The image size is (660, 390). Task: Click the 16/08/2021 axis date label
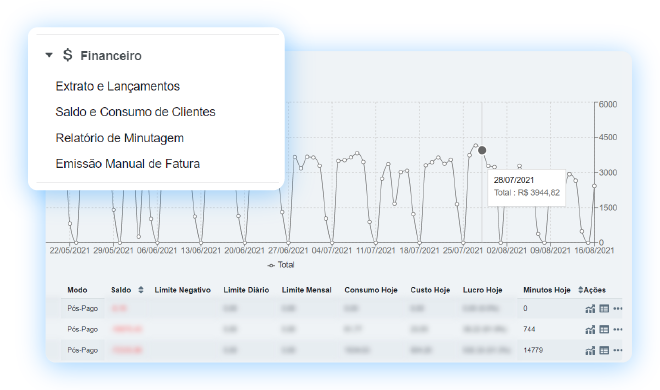(x=594, y=250)
